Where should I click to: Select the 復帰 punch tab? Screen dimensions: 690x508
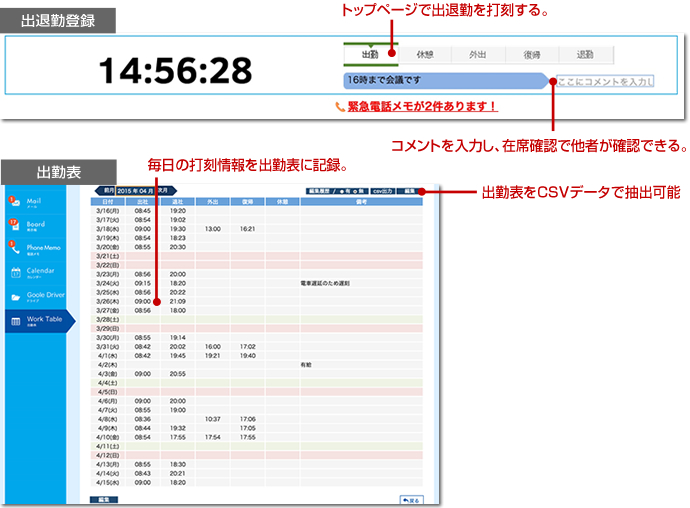click(x=532, y=55)
